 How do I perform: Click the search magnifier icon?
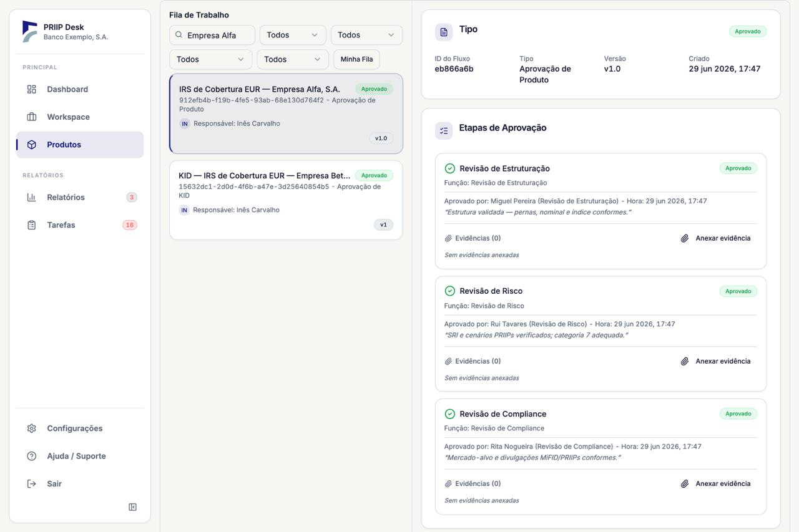point(179,35)
